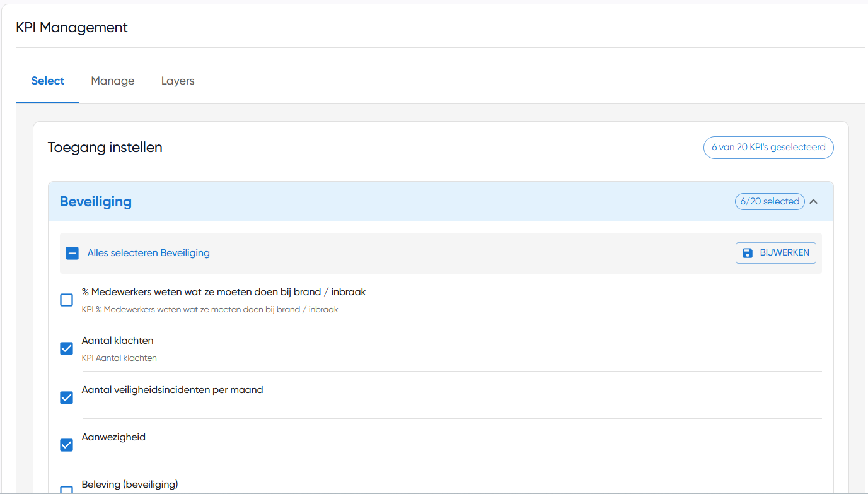Switch to the Manage tab

(112, 81)
